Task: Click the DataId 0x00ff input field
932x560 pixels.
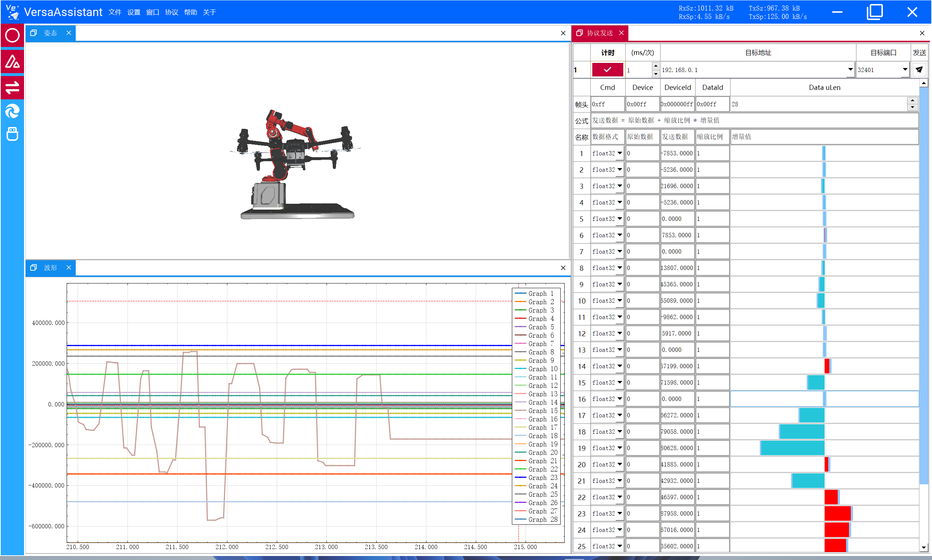Action: tap(712, 104)
